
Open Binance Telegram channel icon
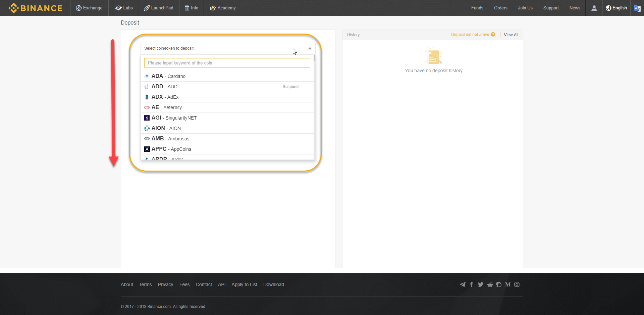tap(463, 284)
